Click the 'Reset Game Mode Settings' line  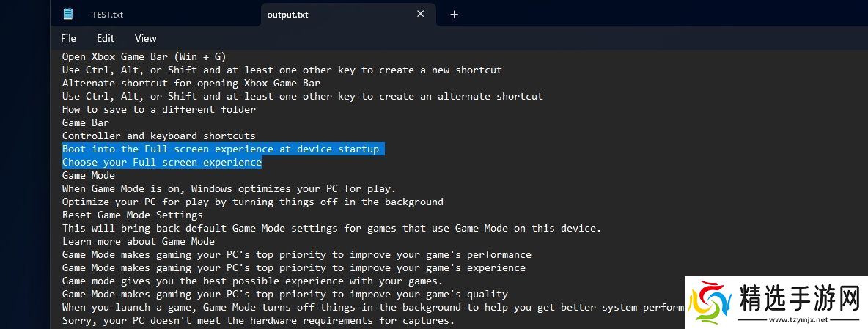[x=132, y=215]
